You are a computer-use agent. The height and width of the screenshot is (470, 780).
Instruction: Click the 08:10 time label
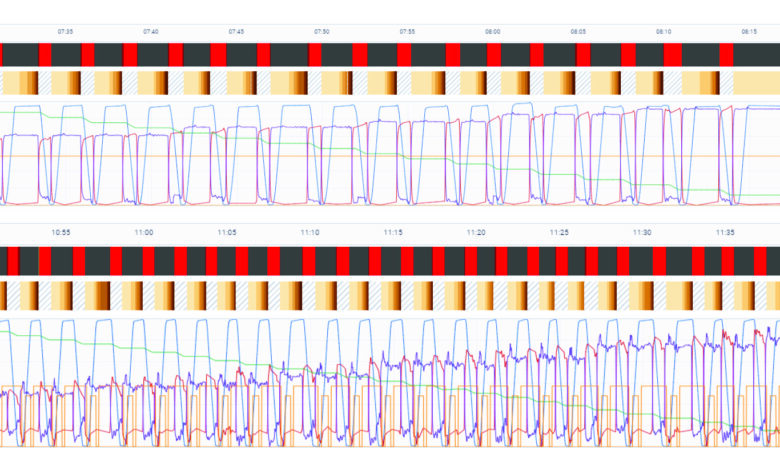coord(663,32)
